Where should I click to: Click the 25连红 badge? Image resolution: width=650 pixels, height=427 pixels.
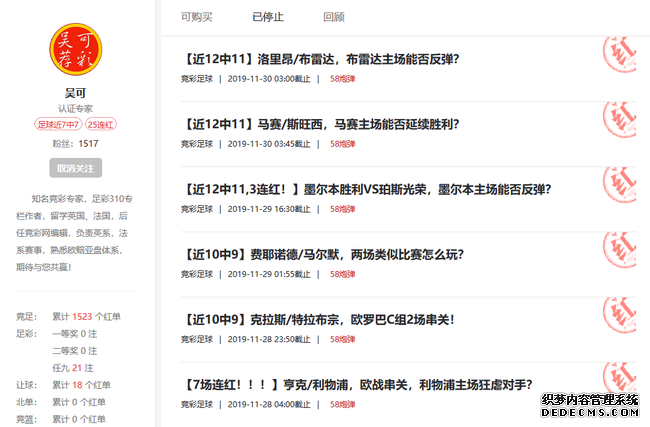(x=101, y=124)
